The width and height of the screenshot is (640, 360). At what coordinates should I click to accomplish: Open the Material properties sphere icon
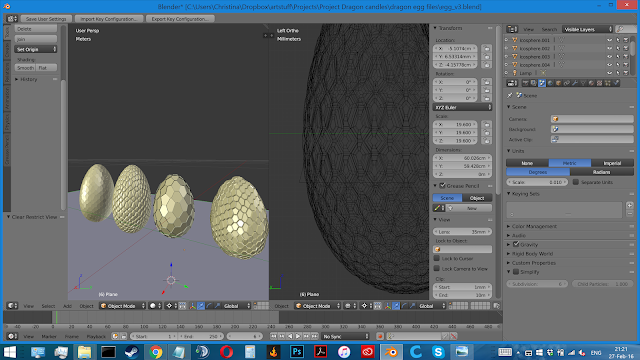(591, 83)
